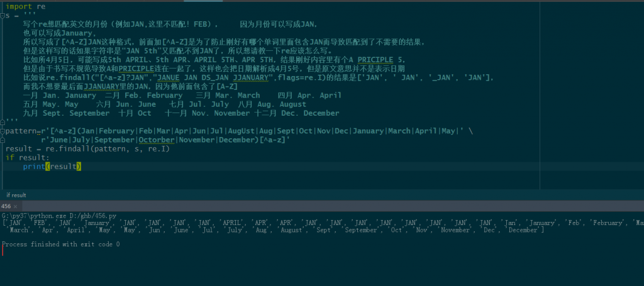Click 'APRIL' in the console output list

(232, 223)
